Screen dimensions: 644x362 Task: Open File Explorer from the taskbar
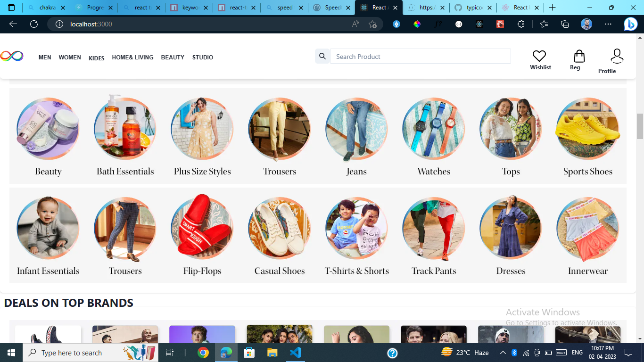click(272, 353)
